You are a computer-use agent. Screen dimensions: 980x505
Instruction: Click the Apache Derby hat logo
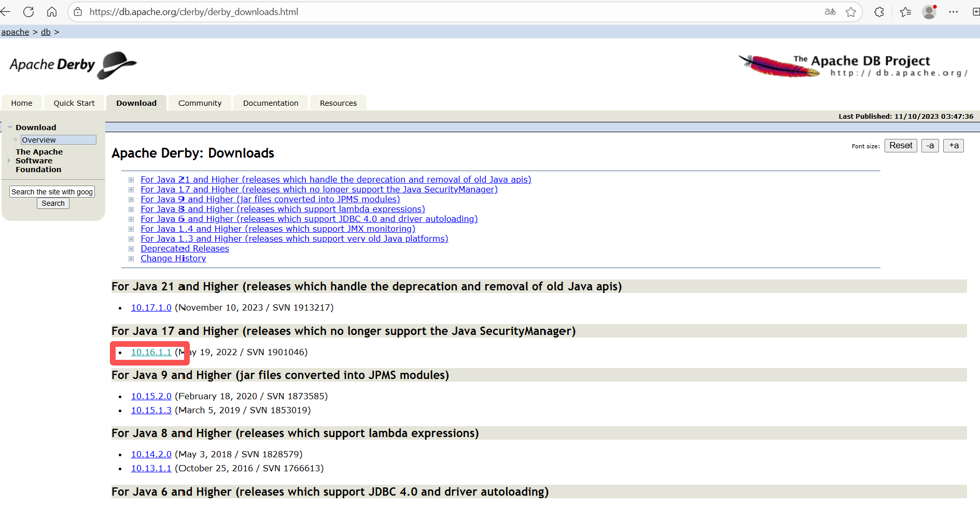(x=73, y=65)
